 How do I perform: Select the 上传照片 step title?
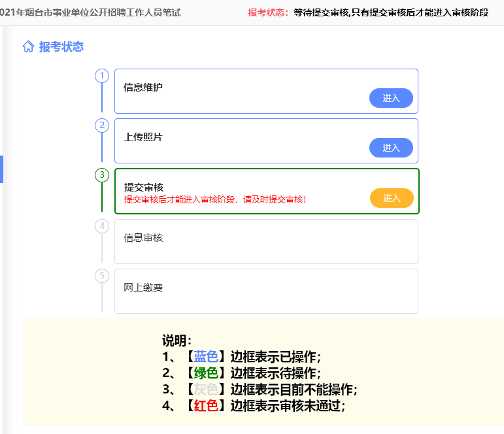pos(143,137)
